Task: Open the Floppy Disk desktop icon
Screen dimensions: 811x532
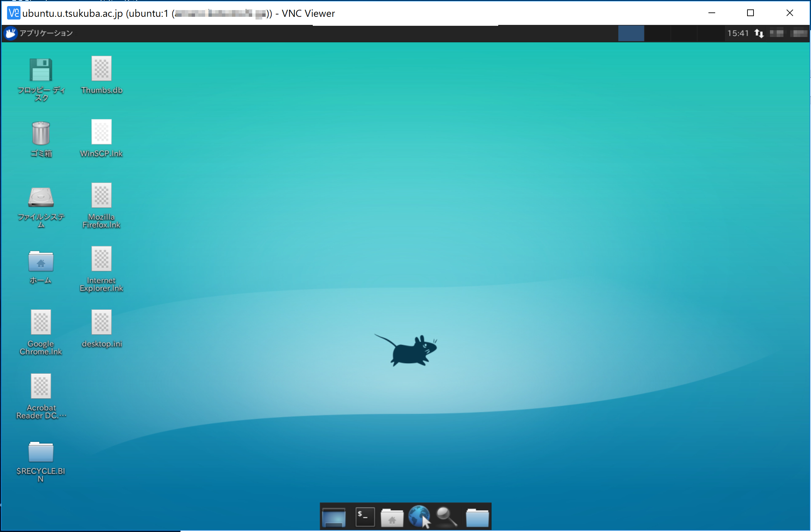Action: click(41, 70)
